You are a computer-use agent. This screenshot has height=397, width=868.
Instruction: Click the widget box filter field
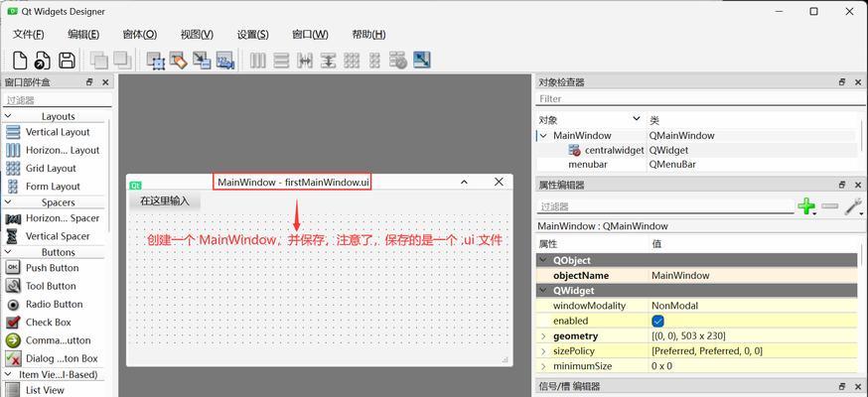click(x=58, y=100)
